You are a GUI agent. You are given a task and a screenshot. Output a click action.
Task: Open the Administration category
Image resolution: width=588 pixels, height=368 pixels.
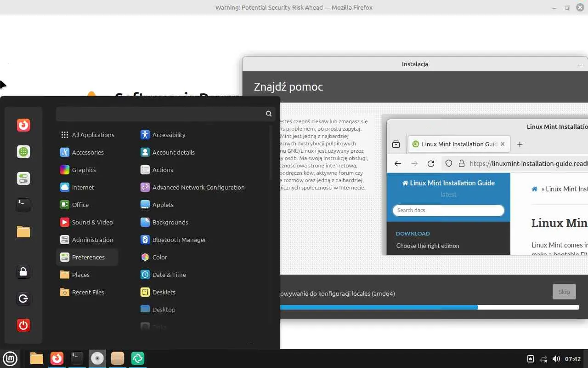pos(87,240)
